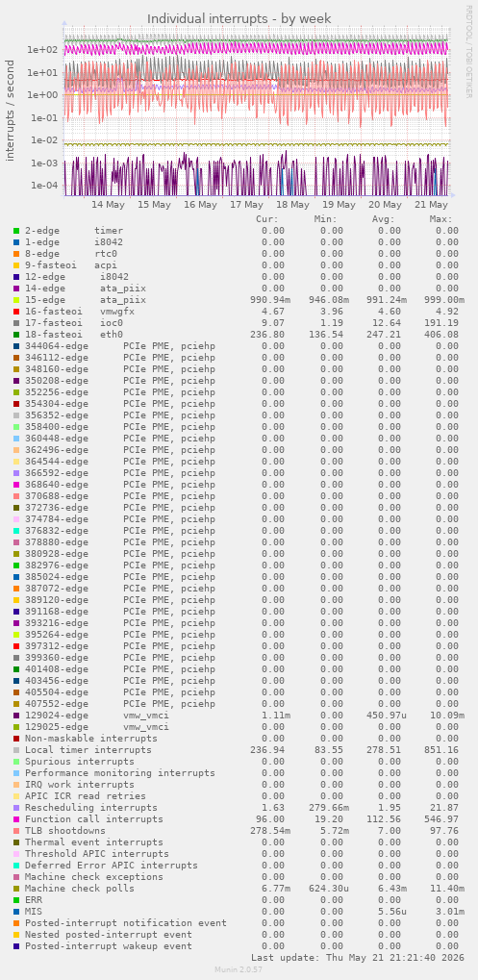This screenshot has width=478, height=980.
Task: Select the Rescheduling interrupts legend label
Action: pos(91,808)
